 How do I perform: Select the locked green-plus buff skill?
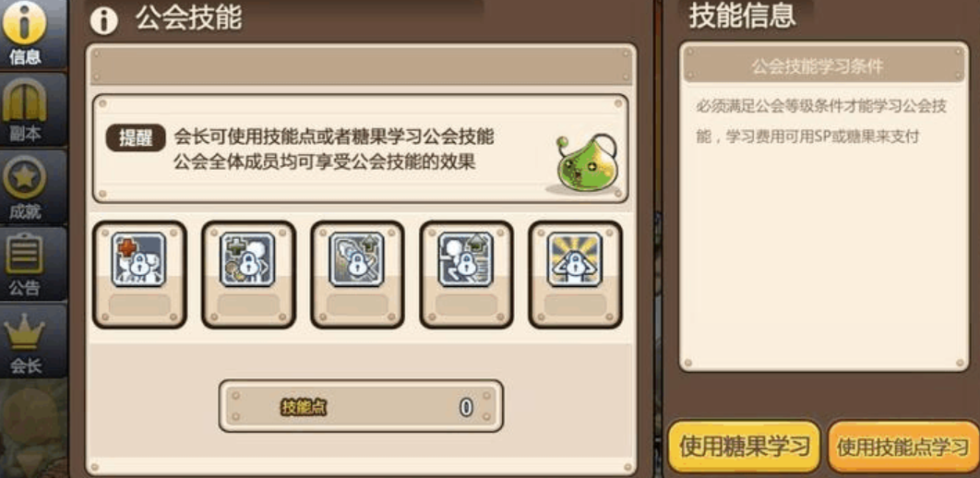(x=247, y=260)
